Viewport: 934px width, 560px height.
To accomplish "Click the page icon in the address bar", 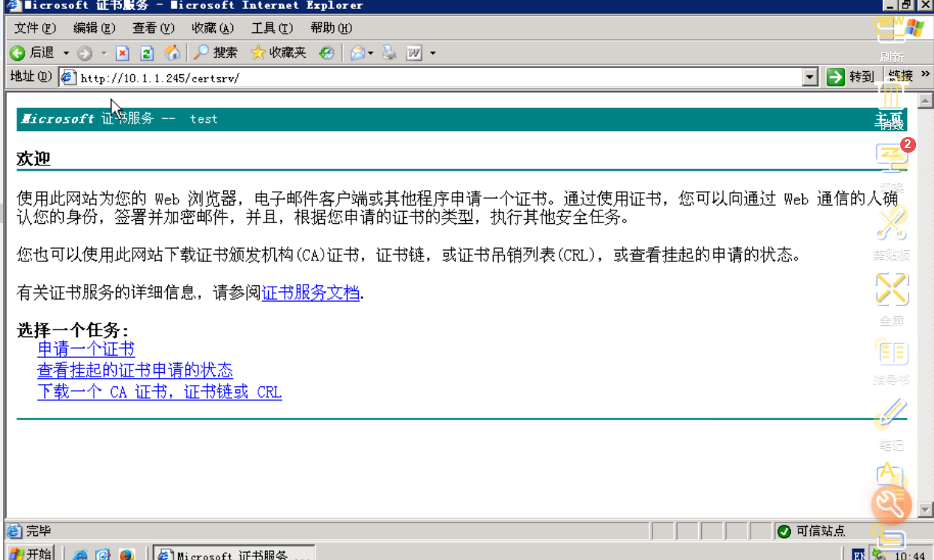I will [68, 77].
